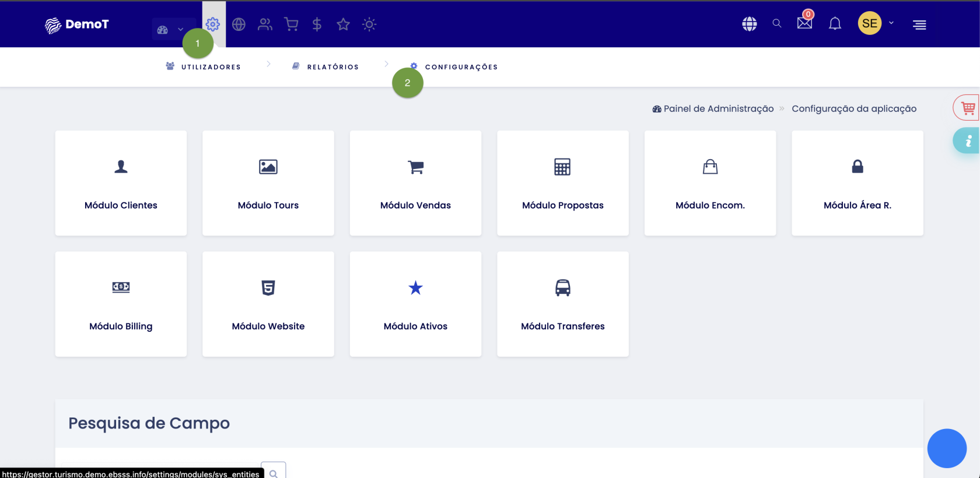Click the blue round chat button

pos(947,448)
